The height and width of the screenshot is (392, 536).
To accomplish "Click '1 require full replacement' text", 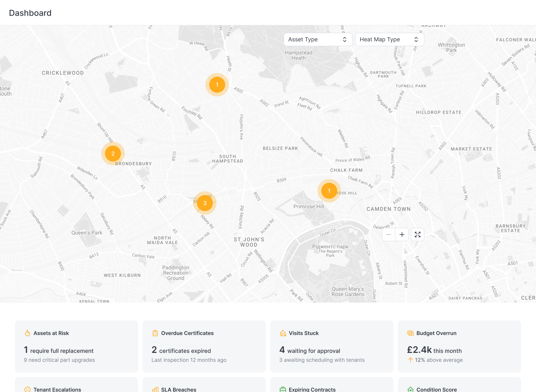I will tap(59, 350).
